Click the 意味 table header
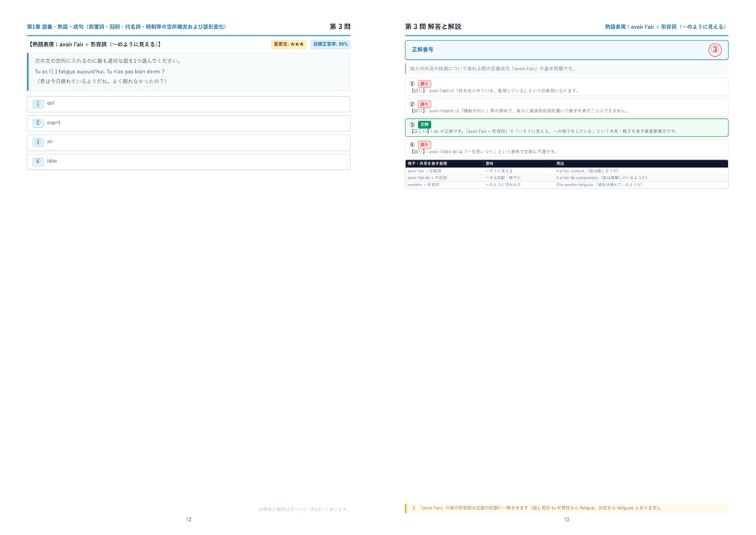Viewport: 756px width, 535px height. pyautogui.click(x=489, y=163)
